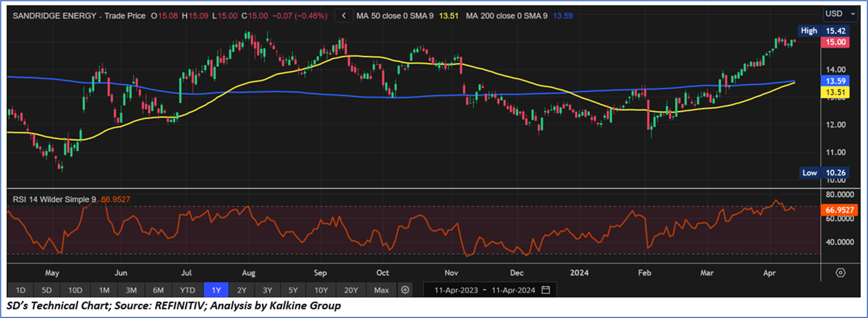Select the 6M time range
The height and width of the screenshot is (318, 868).
[158, 290]
